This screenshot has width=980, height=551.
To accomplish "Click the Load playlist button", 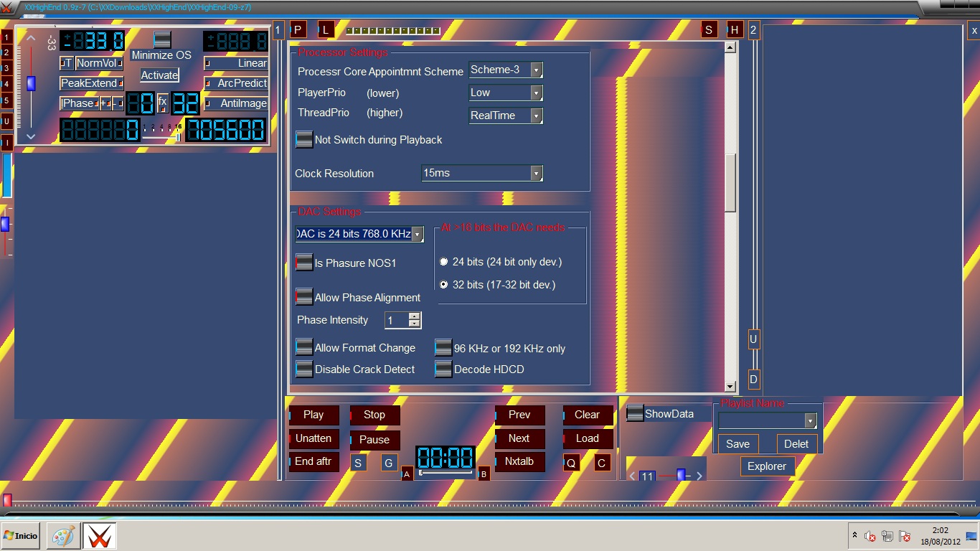I will [588, 438].
